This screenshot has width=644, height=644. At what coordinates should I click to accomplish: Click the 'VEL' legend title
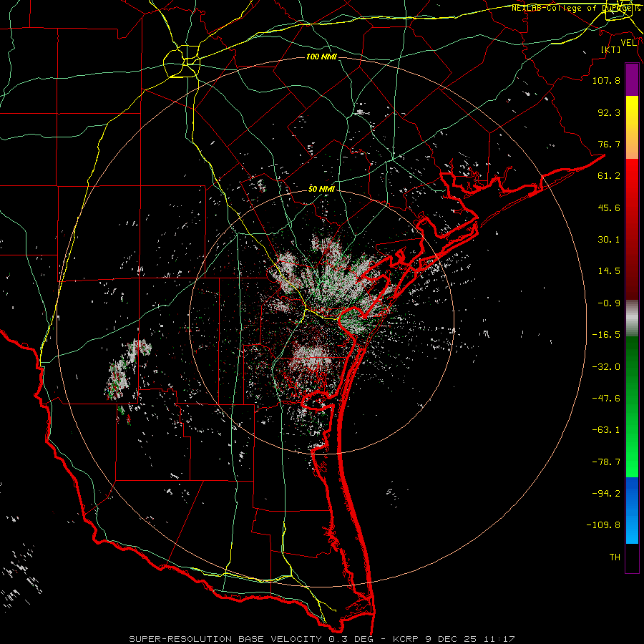pyautogui.click(x=629, y=43)
